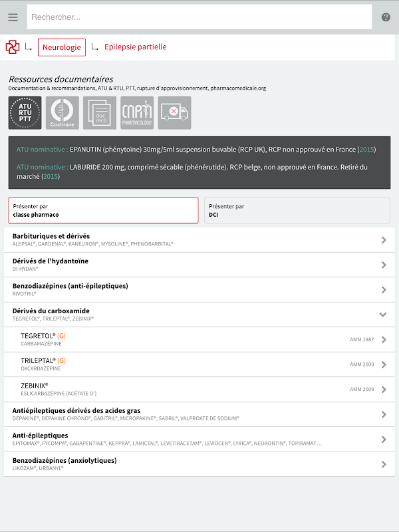Open the ATU RTU PTT resource
The height and width of the screenshot is (532, 399).
point(25,113)
